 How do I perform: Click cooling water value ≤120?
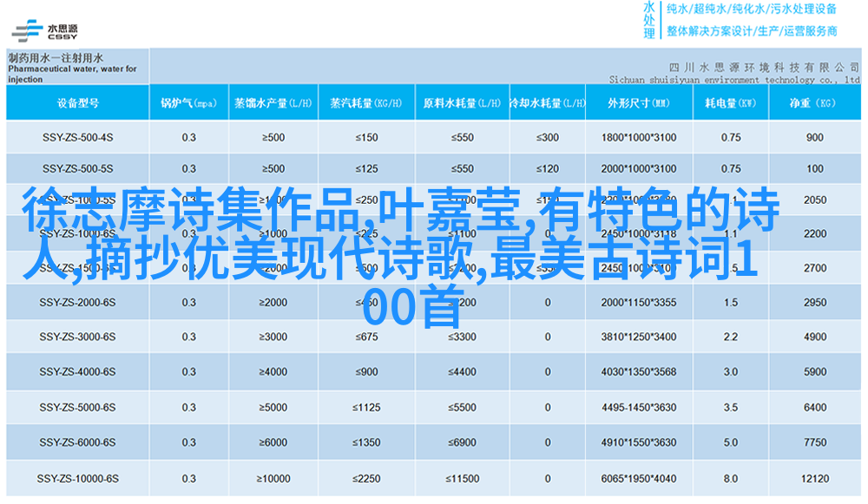pos(548,169)
